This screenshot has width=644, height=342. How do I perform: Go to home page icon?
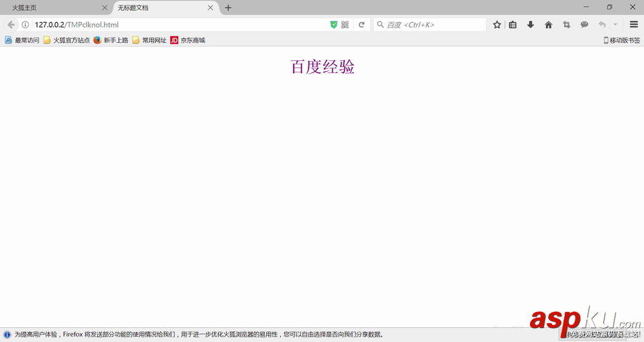(x=548, y=25)
